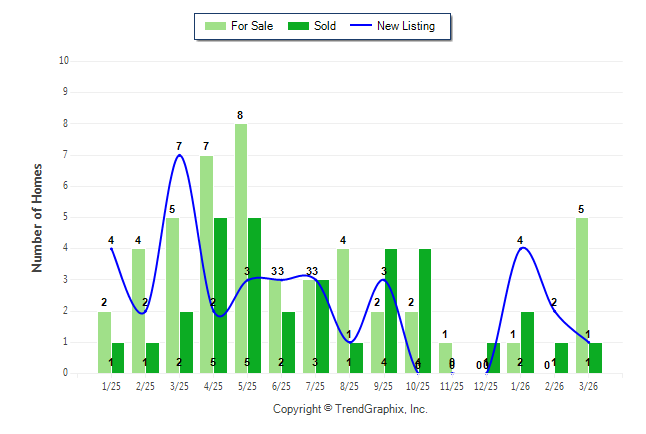The height and width of the screenshot is (434, 646).
Task: Click the Sold bar for 10/25
Action: (424, 310)
